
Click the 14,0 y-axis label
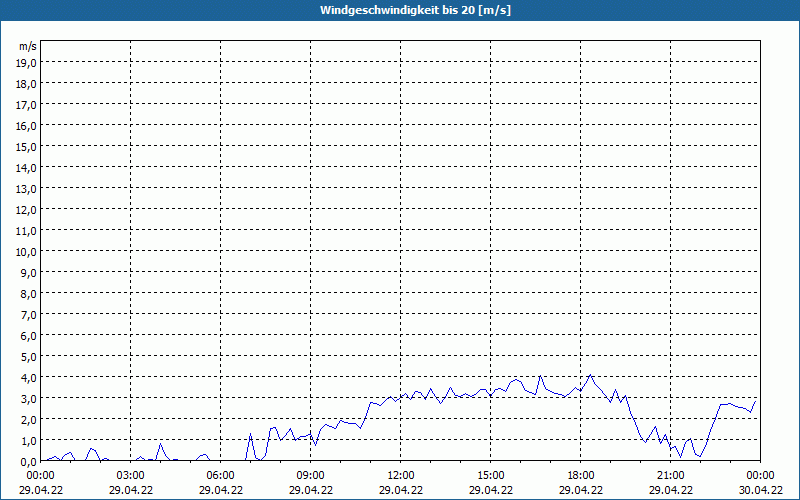tap(28, 168)
